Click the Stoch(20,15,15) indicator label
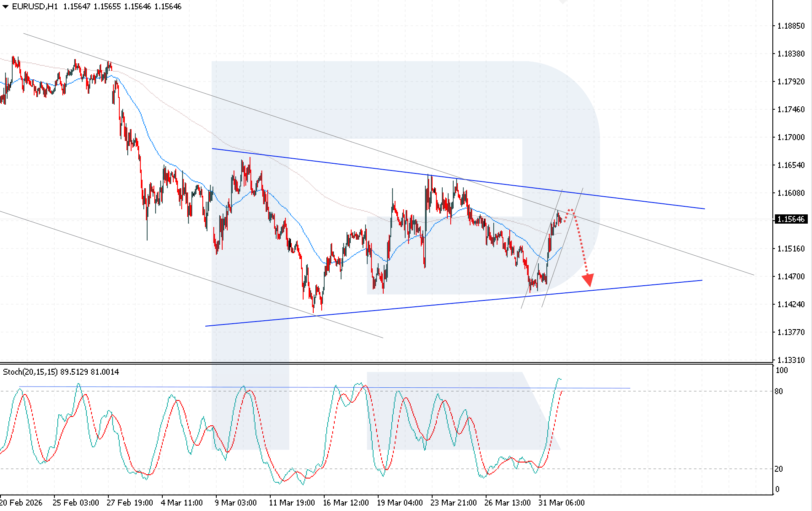812x511 pixels. pyautogui.click(x=30, y=372)
